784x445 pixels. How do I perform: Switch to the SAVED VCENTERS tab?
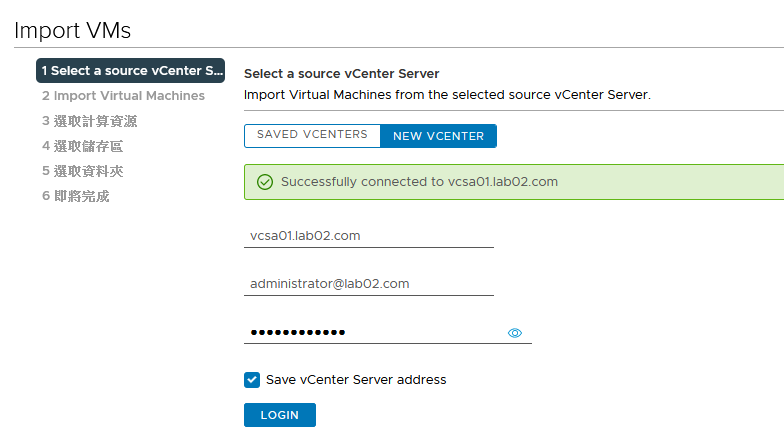click(x=312, y=135)
